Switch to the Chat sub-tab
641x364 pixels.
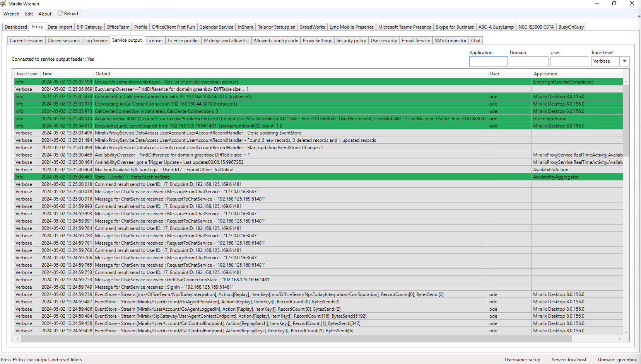[x=476, y=41]
